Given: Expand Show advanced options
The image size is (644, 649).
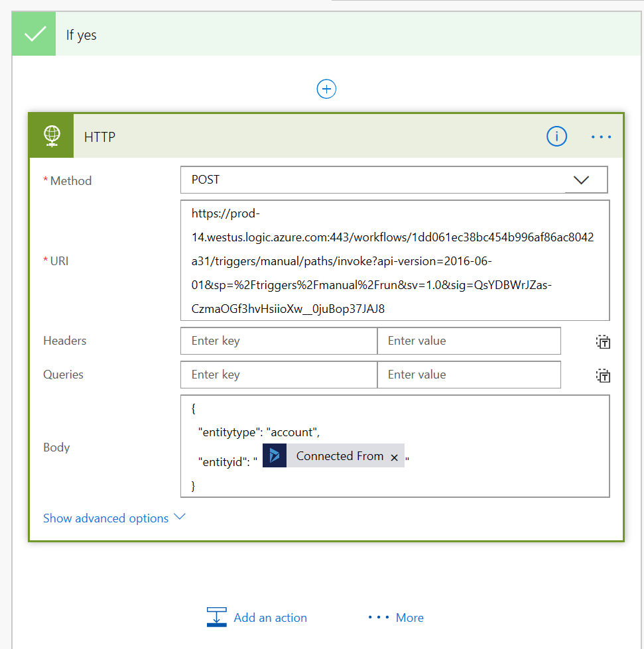Looking at the screenshot, I should [114, 518].
